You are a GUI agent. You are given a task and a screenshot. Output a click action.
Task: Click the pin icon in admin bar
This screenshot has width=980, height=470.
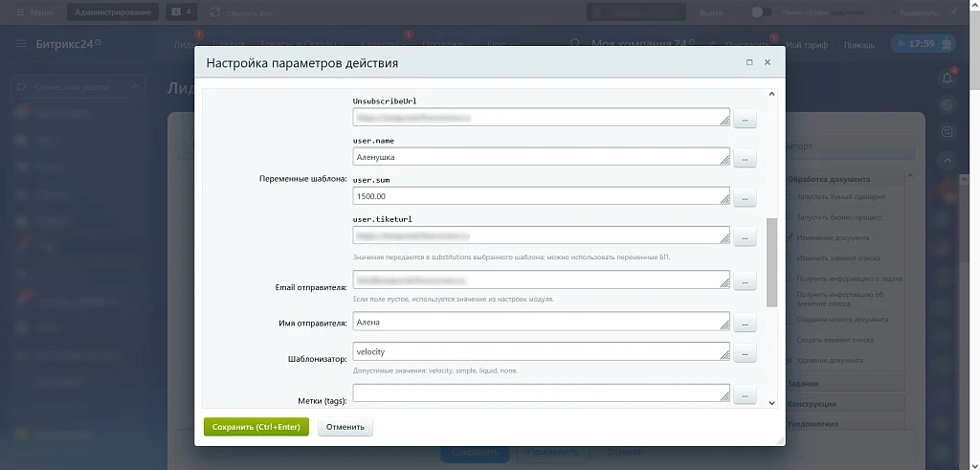954,11
